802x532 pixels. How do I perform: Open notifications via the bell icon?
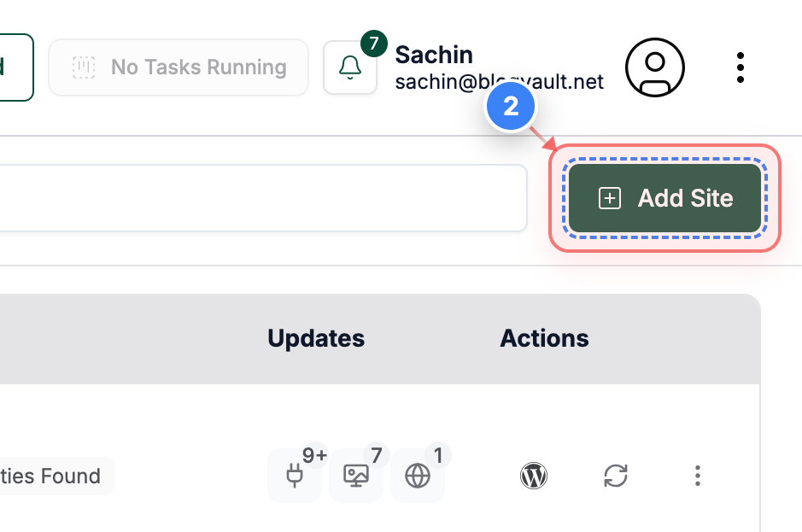click(350, 67)
